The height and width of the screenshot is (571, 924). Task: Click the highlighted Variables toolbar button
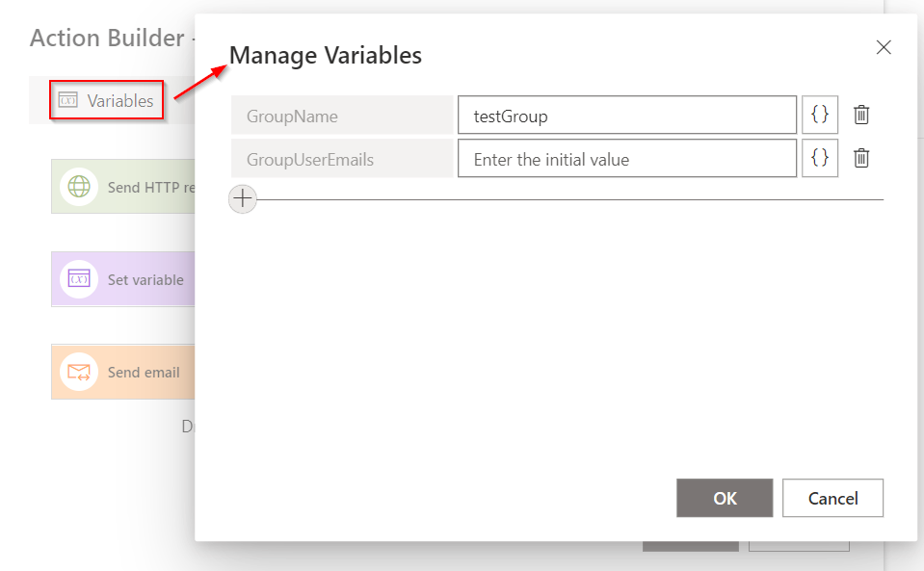click(x=106, y=99)
